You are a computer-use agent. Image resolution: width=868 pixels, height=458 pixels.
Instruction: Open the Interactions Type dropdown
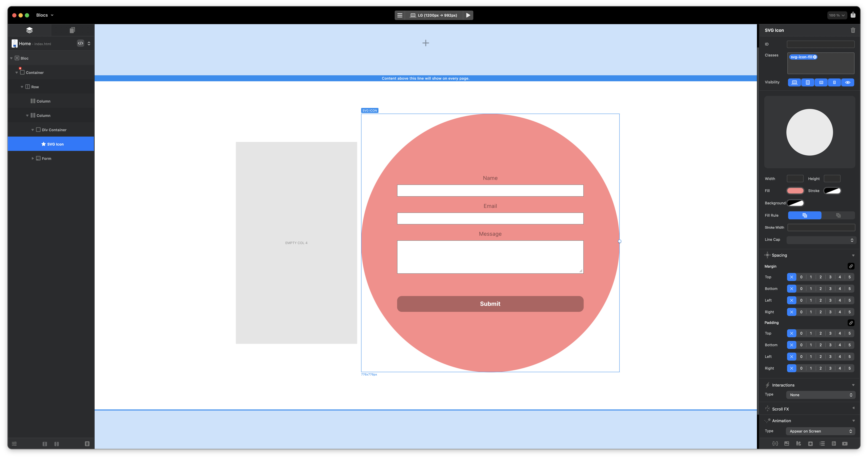tap(821, 395)
